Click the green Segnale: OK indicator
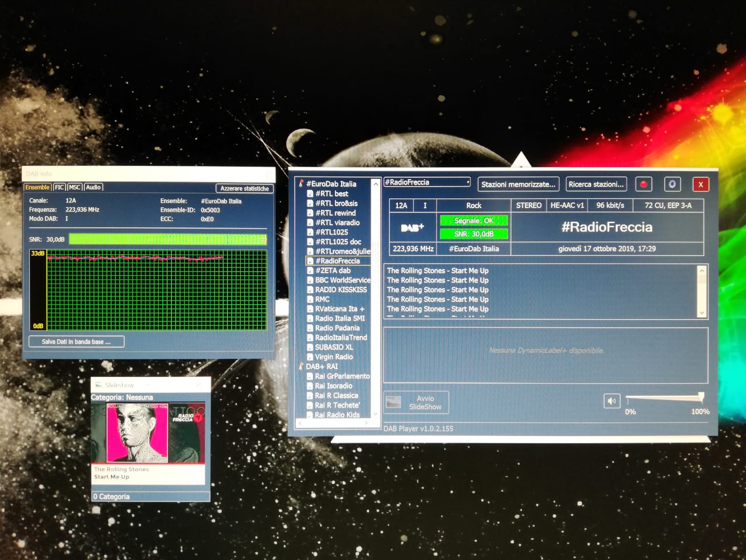Image resolution: width=746 pixels, height=560 pixels. pos(474,220)
